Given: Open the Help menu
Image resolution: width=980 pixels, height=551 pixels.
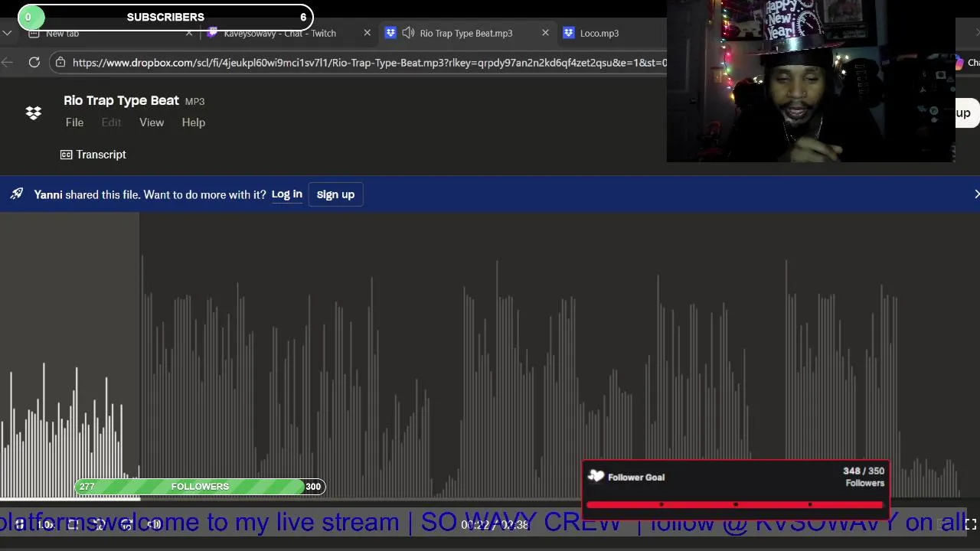Looking at the screenshot, I should click(x=194, y=122).
